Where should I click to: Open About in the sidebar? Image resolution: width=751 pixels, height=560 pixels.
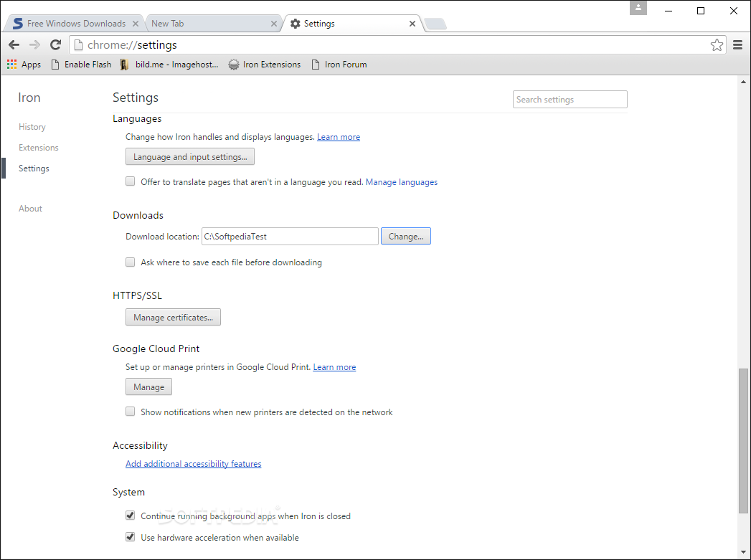30,209
